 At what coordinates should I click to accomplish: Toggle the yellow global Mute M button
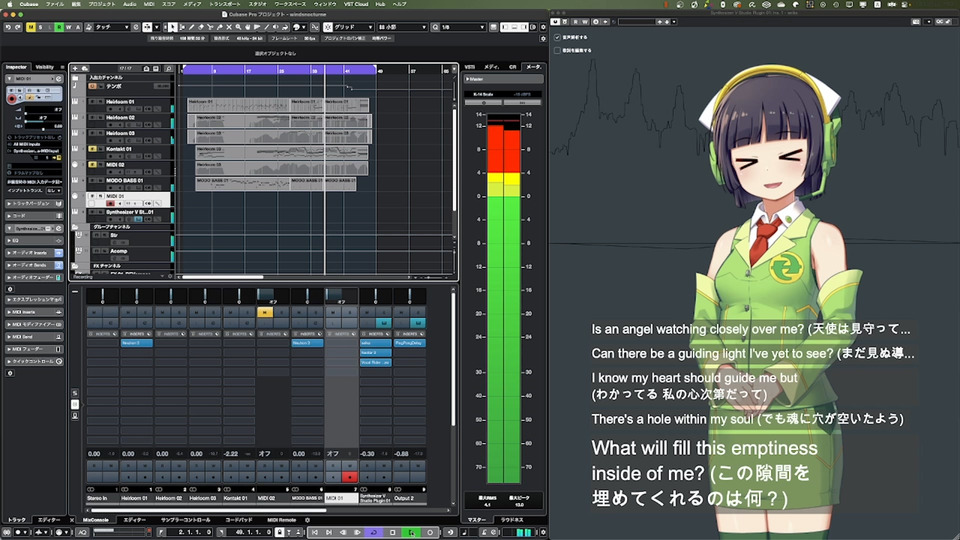(x=31, y=28)
